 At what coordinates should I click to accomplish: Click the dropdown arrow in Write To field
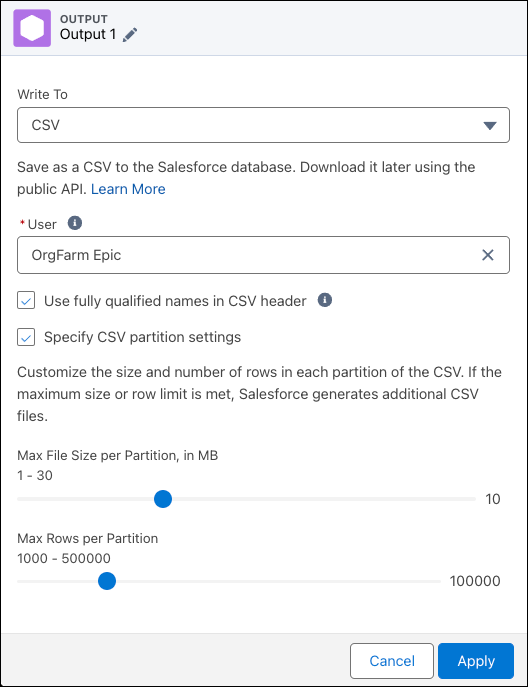(x=490, y=126)
